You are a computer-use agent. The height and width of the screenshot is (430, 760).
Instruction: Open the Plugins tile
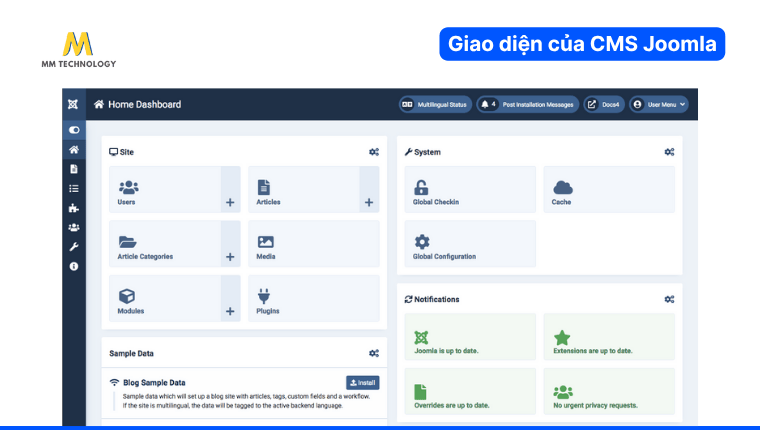(314, 298)
